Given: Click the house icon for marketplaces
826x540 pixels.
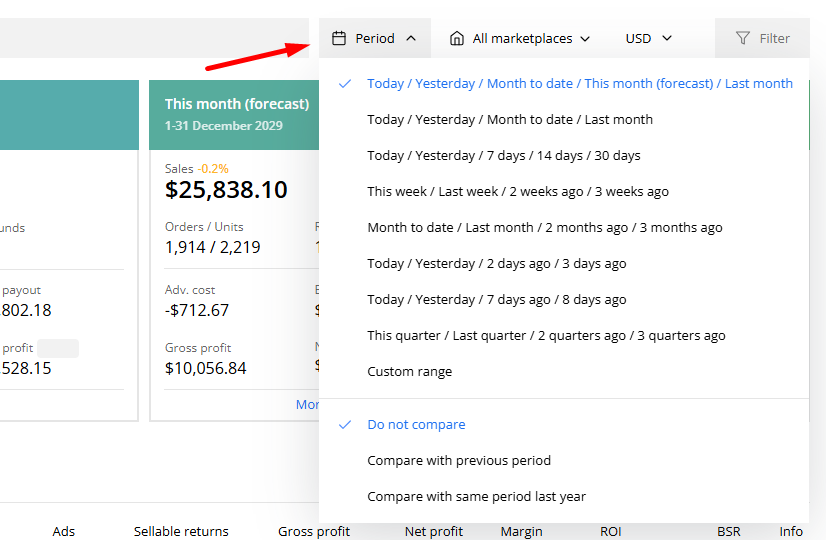Looking at the screenshot, I should tap(457, 38).
